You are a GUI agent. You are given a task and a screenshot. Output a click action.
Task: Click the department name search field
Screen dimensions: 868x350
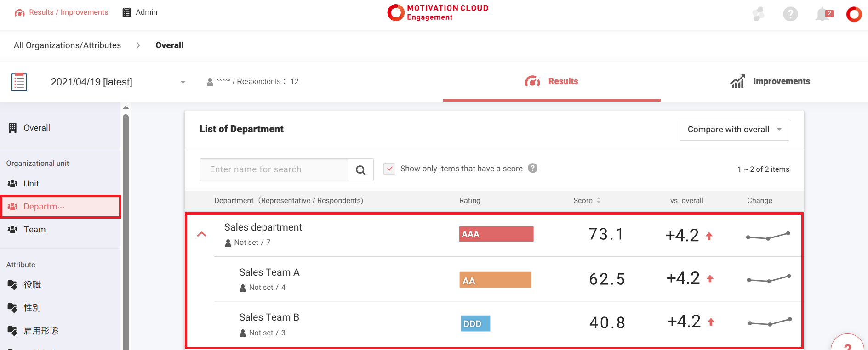(x=274, y=169)
